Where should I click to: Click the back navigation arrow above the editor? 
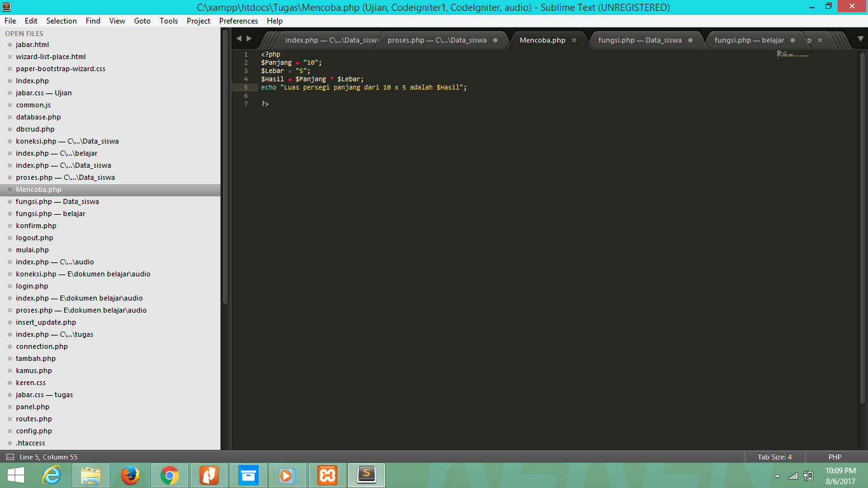[x=238, y=38]
